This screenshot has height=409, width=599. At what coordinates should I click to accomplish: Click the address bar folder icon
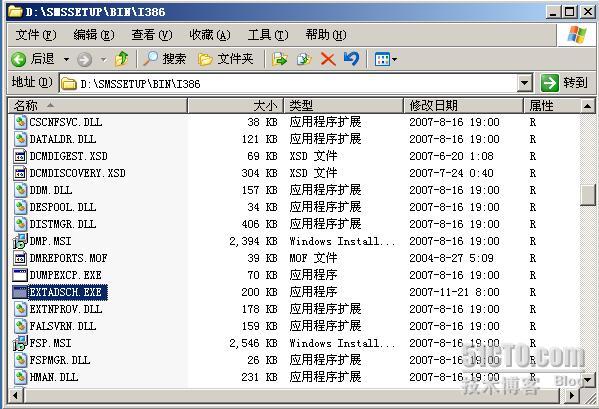click(69, 84)
